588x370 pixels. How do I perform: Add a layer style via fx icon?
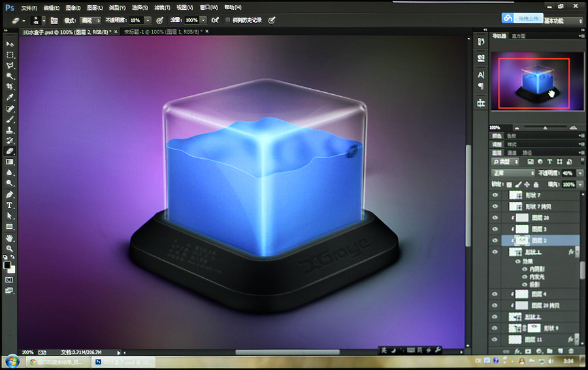(x=517, y=351)
